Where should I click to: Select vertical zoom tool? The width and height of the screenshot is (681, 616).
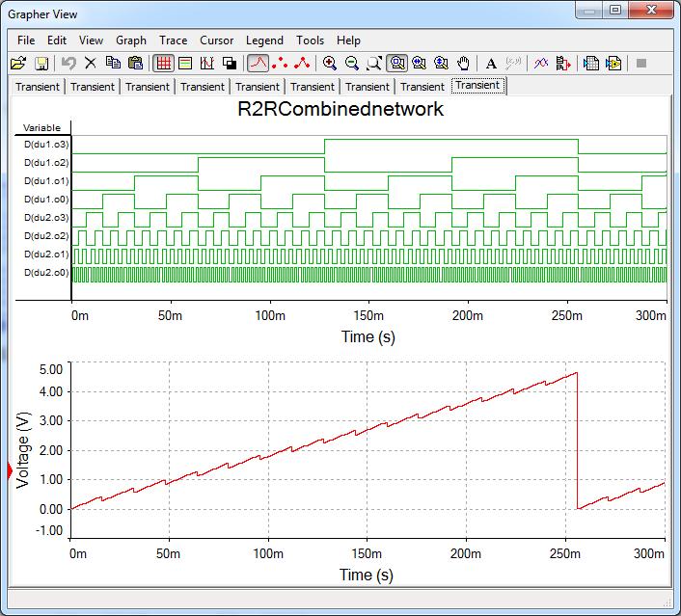tap(441, 64)
